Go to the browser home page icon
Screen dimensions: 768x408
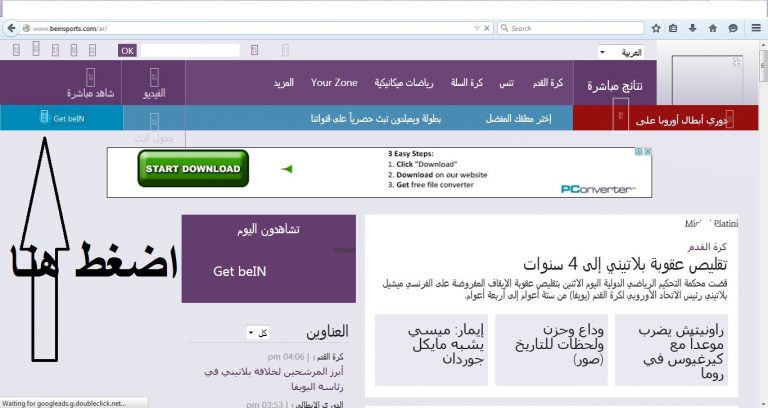point(713,28)
